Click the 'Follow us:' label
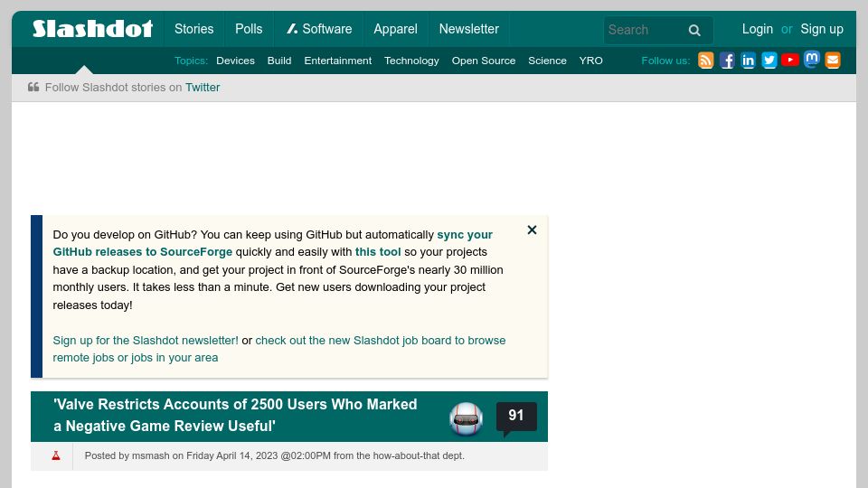 665,61
